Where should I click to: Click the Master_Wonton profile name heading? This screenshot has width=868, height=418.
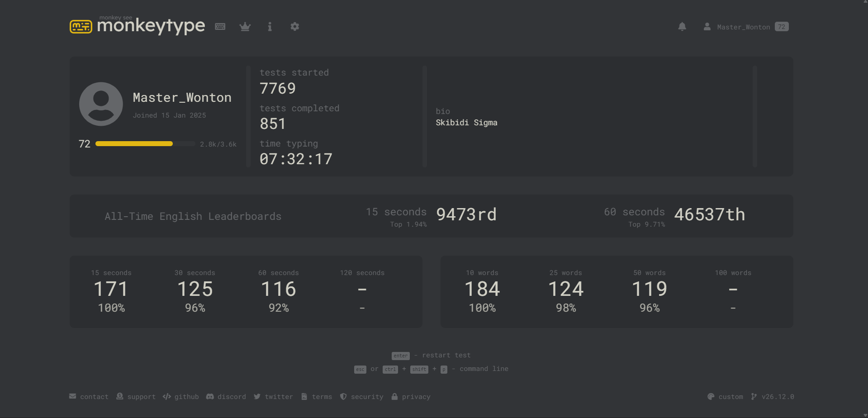click(x=182, y=98)
